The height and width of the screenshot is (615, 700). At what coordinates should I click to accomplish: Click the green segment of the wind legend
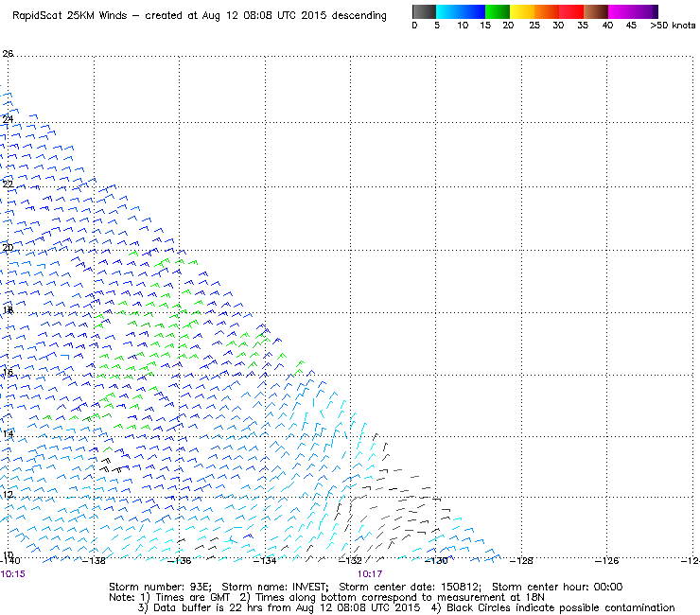pos(498,11)
